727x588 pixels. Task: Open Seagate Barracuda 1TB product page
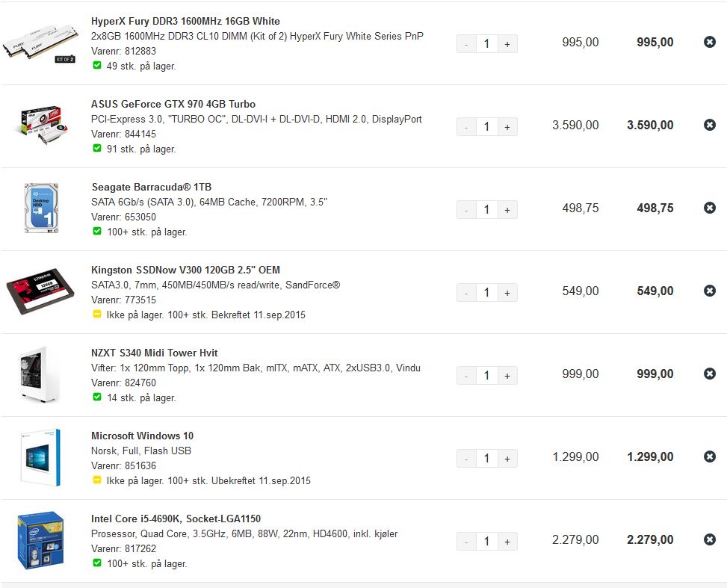point(152,188)
